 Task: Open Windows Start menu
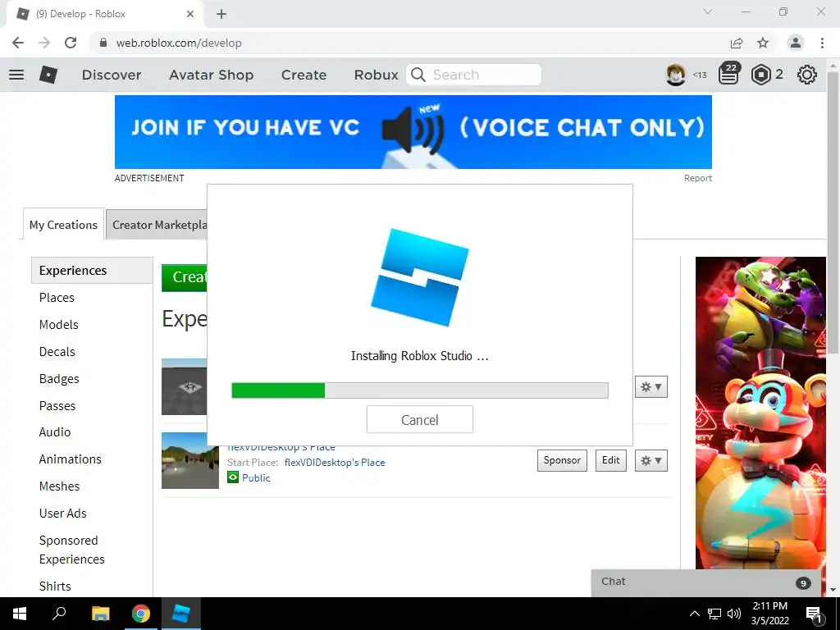(20, 614)
